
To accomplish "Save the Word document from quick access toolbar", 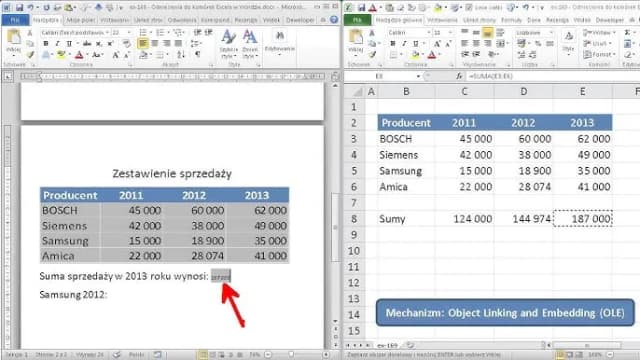I will [19, 8].
